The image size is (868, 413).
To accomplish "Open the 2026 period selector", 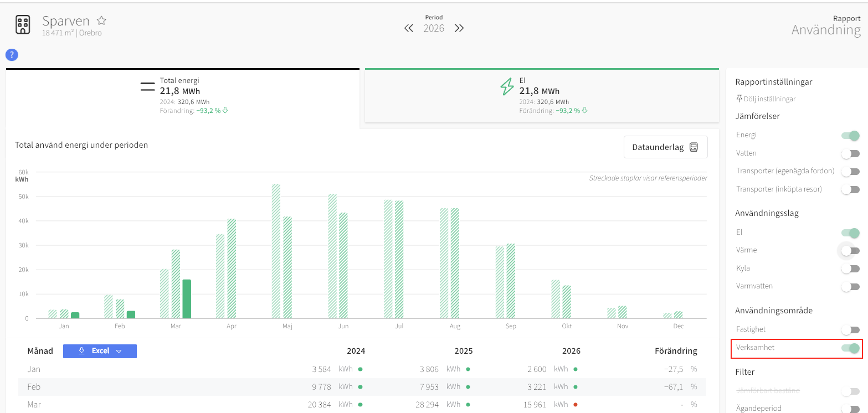I will (x=434, y=28).
